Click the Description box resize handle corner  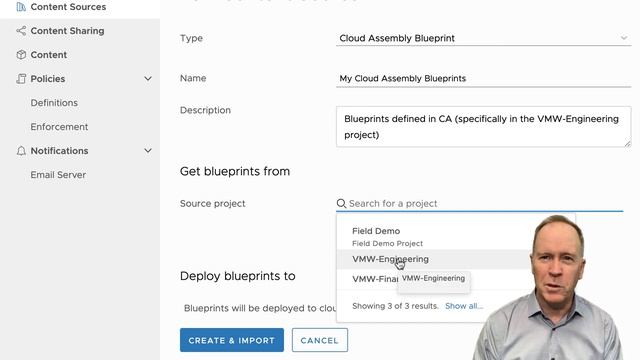(x=627, y=143)
